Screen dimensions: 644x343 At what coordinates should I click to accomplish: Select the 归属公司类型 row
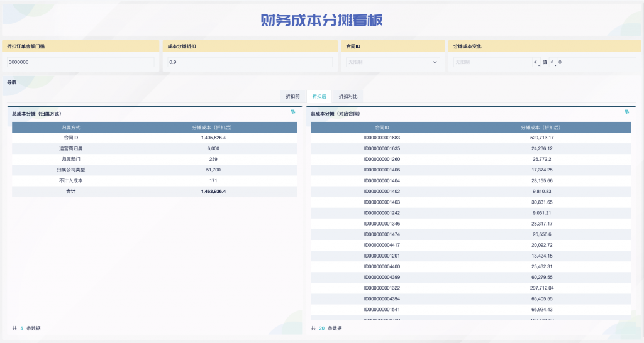(70, 170)
